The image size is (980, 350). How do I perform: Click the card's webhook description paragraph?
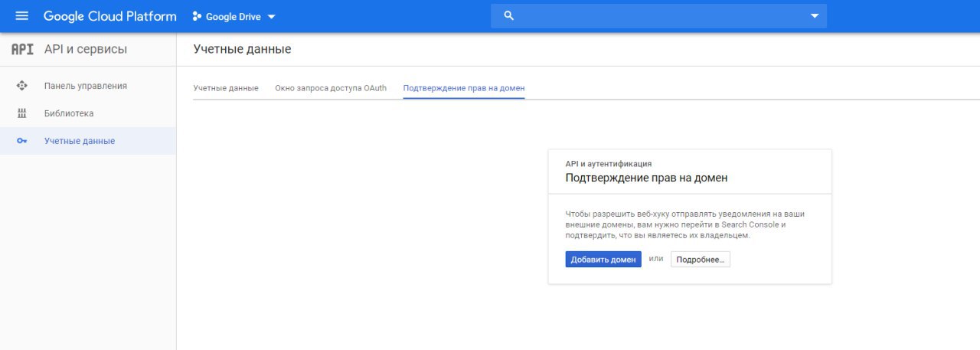click(685, 224)
